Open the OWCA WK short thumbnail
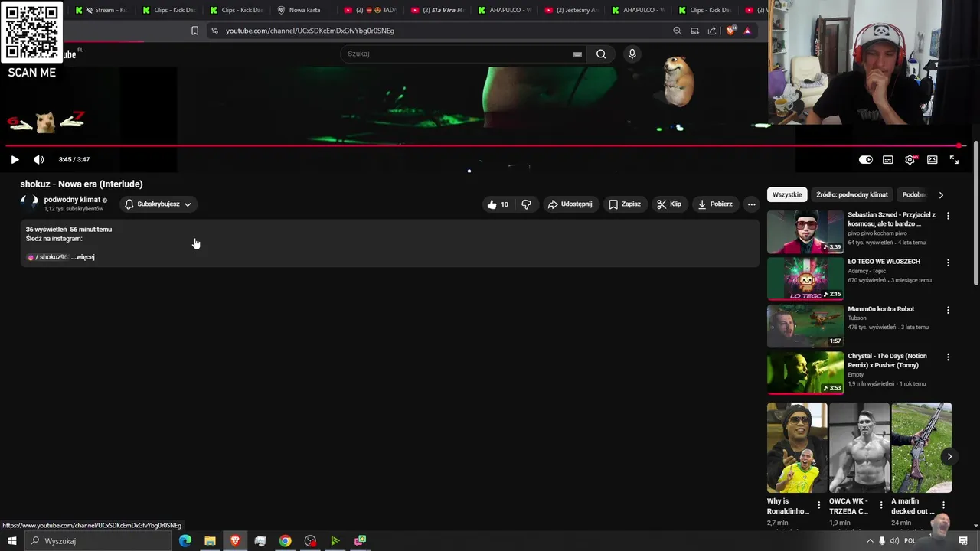 point(859,448)
